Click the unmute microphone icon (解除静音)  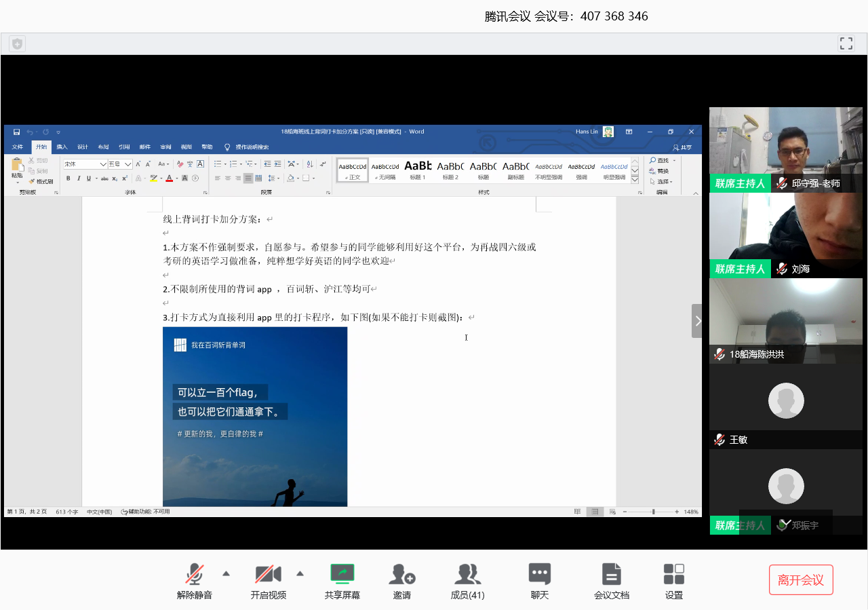pos(195,575)
